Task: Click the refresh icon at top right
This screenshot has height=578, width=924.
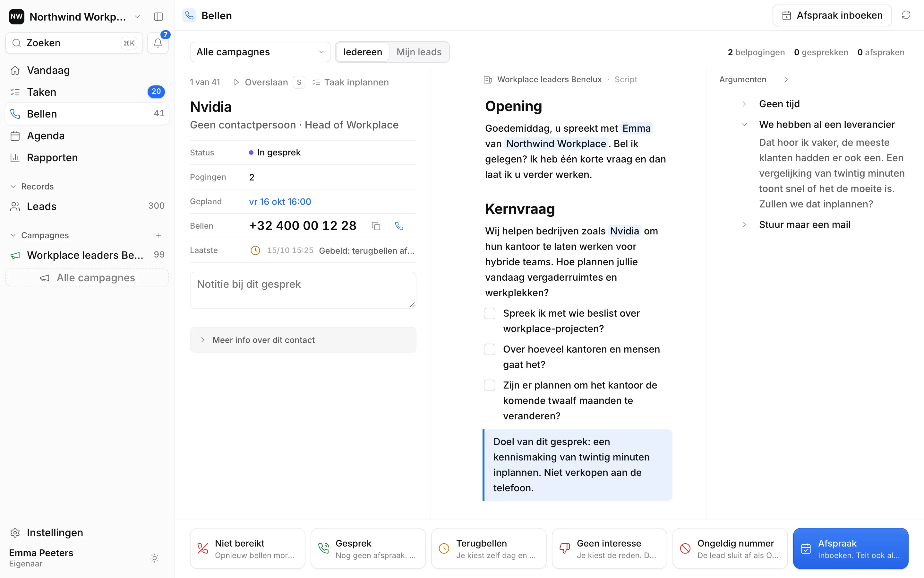Action: (906, 15)
